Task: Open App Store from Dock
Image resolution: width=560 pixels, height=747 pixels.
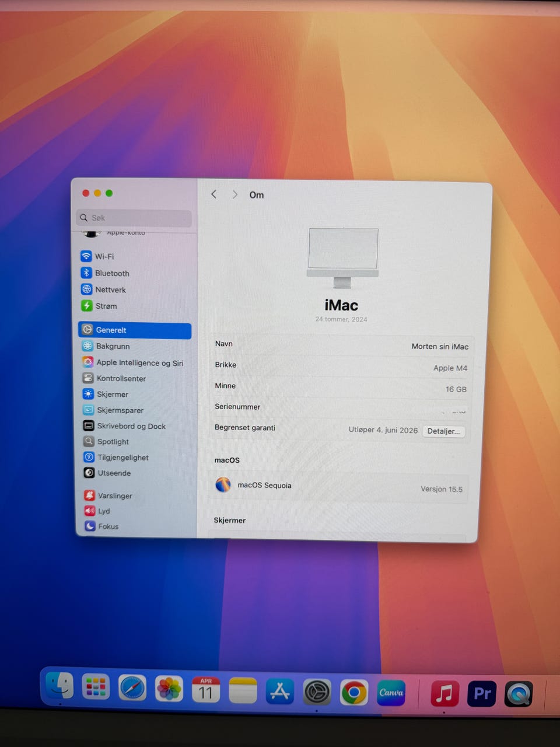Action: tap(280, 692)
